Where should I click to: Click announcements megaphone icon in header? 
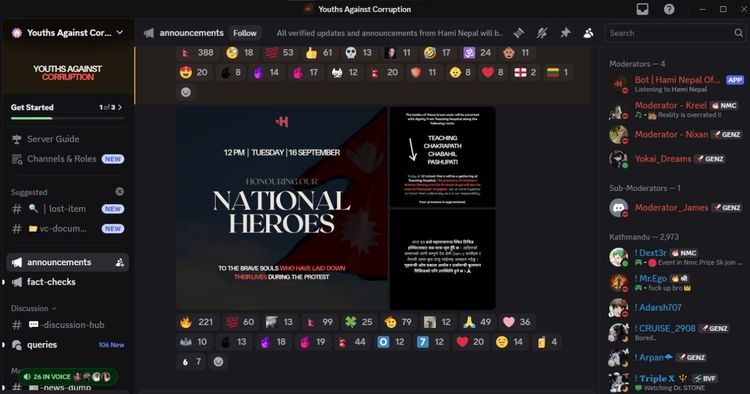coord(149,33)
